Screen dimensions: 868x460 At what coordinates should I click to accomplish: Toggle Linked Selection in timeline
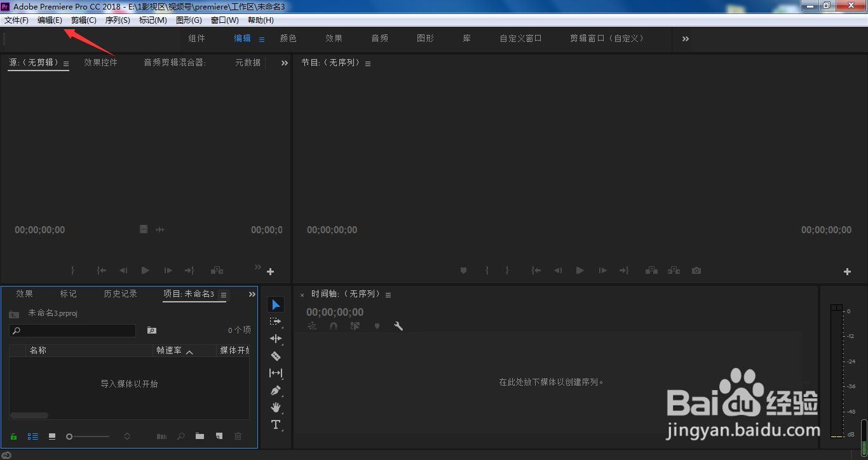(355, 326)
